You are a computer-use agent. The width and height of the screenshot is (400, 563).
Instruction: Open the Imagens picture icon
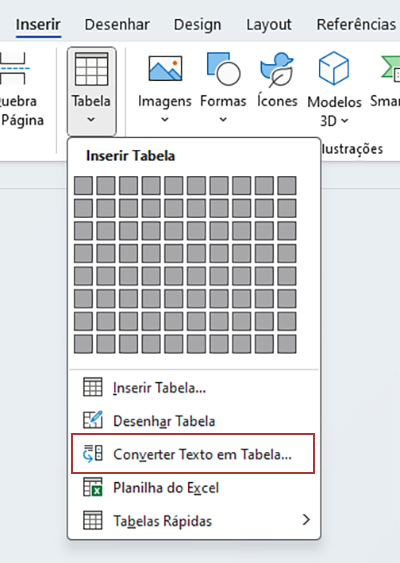pyautogui.click(x=165, y=68)
